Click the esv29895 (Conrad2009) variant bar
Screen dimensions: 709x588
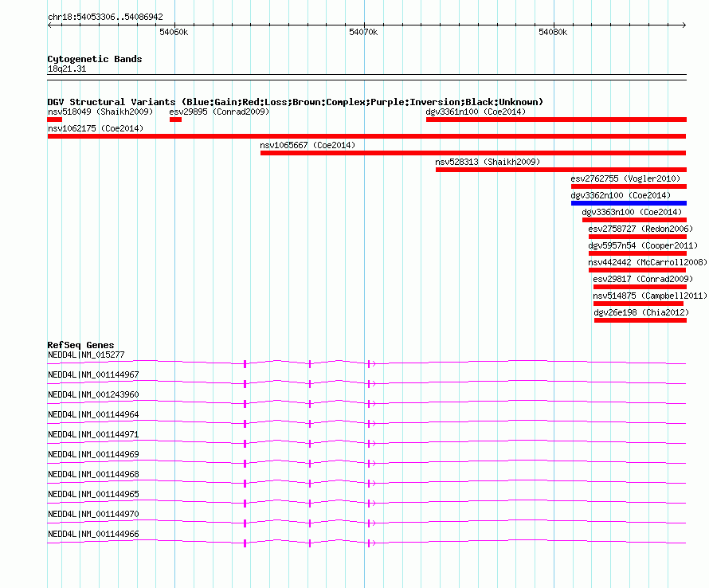pos(175,120)
